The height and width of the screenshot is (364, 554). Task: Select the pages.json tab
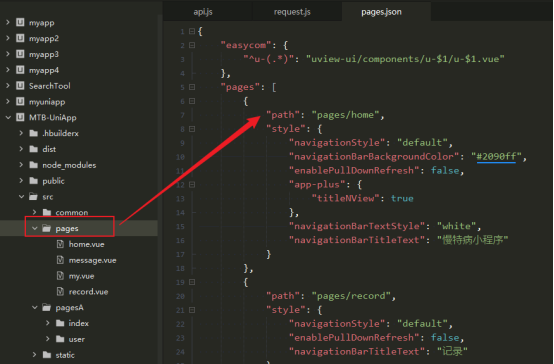[381, 12]
